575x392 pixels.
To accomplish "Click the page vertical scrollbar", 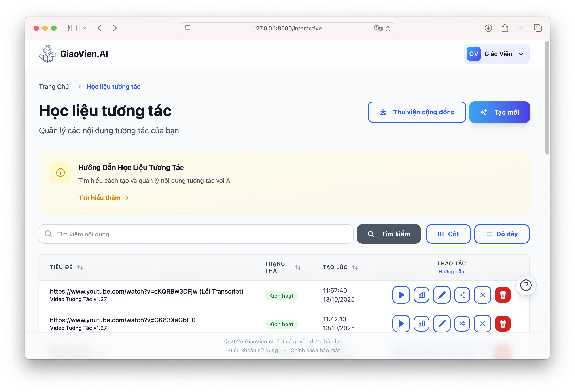I will click(547, 98).
